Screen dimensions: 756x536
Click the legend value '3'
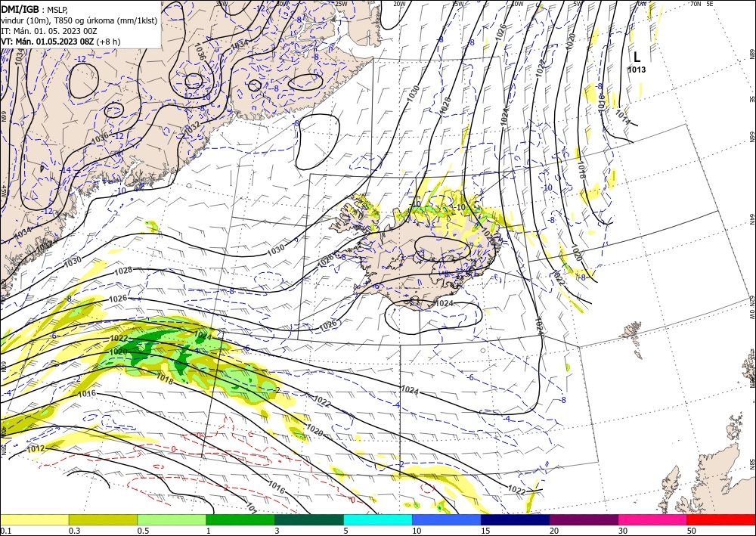[x=277, y=531]
